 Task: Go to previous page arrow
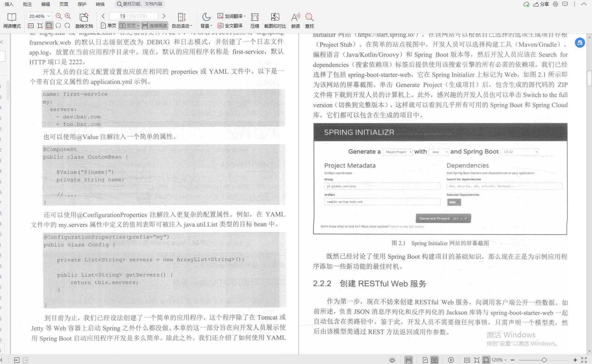103,16
